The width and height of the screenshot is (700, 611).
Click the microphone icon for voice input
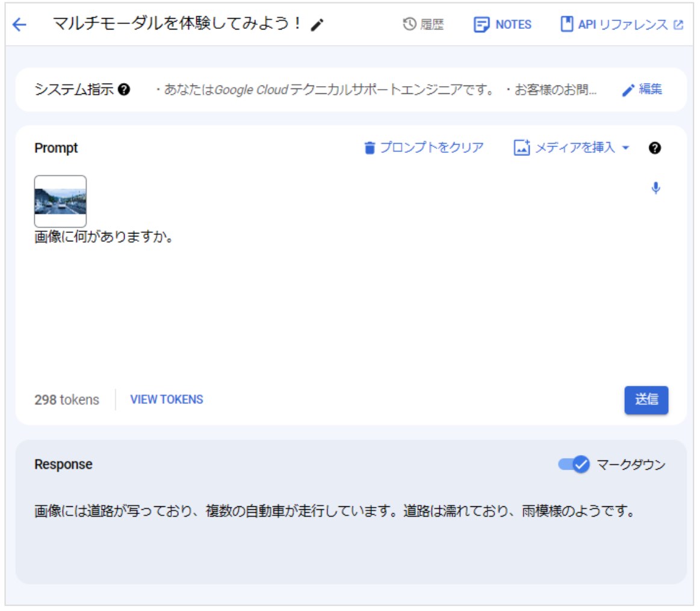[x=655, y=188]
